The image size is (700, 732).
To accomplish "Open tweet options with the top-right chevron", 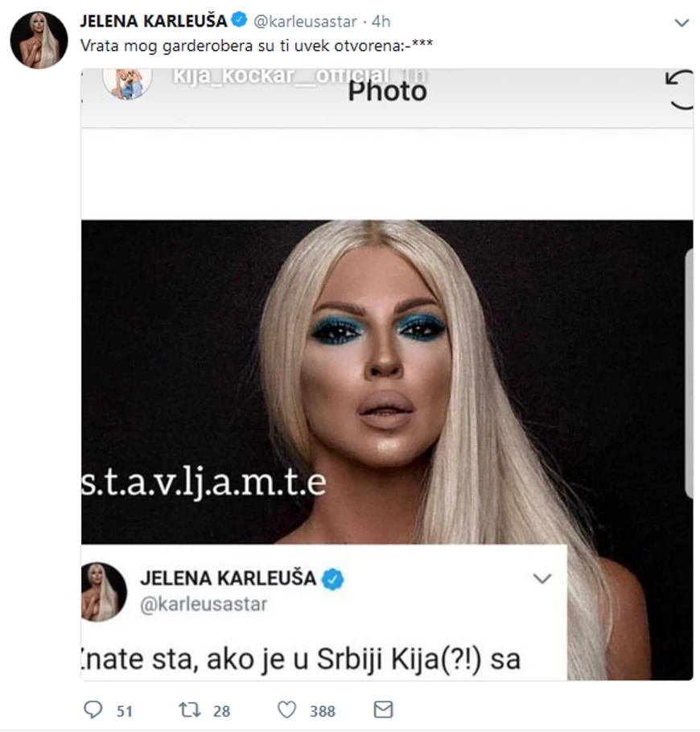I will pos(682,23).
